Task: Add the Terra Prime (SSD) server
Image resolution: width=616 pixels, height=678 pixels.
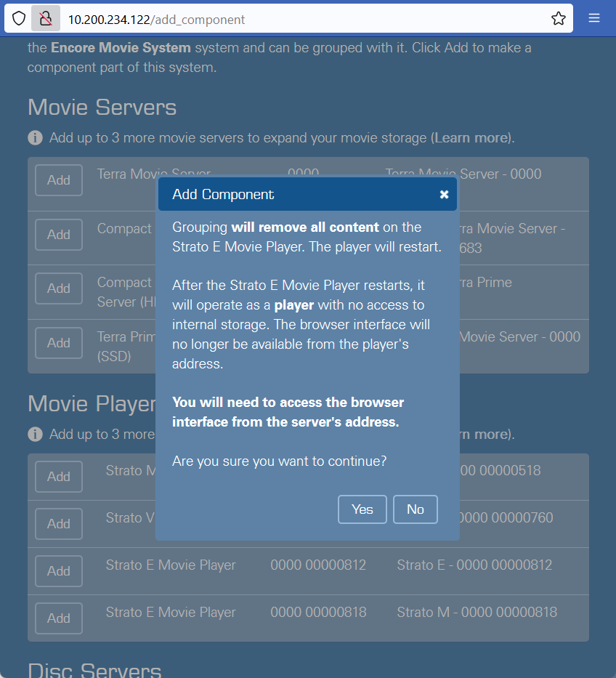Action: coord(59,343)
